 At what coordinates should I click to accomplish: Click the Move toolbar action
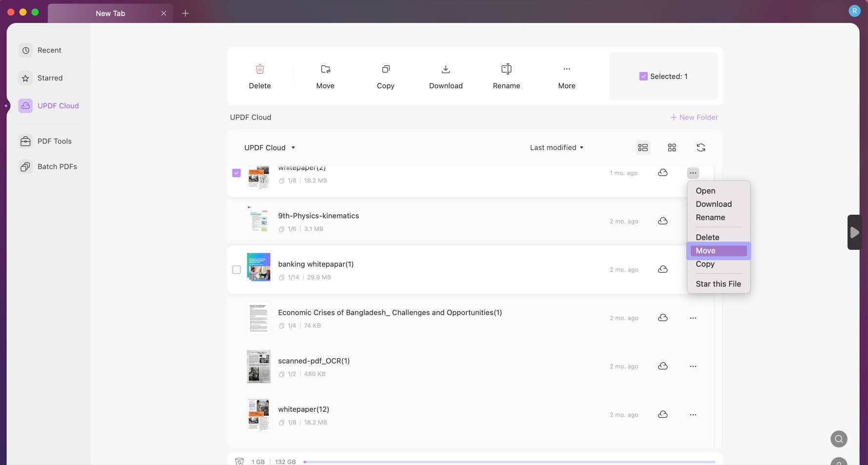tap(325, 77)
